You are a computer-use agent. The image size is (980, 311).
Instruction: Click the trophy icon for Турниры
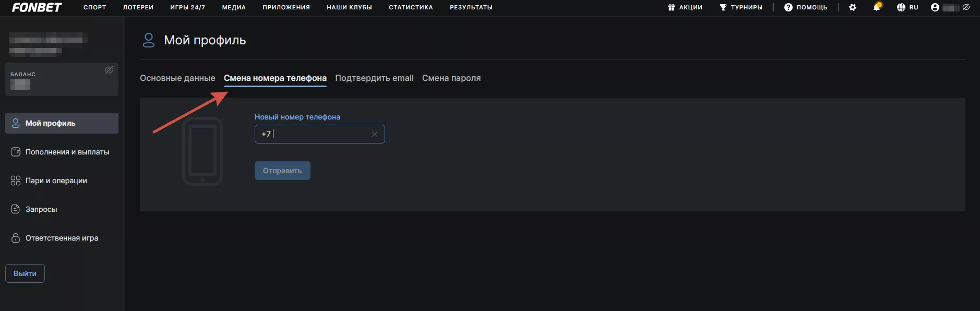pyautogui.click(x=723, y=7)
